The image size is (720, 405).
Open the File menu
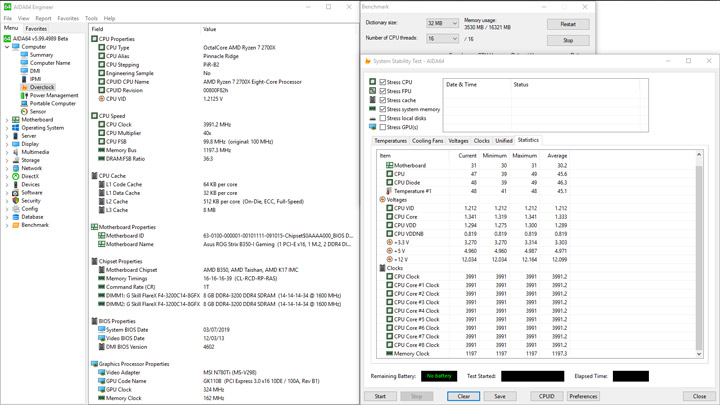point(8,18)
